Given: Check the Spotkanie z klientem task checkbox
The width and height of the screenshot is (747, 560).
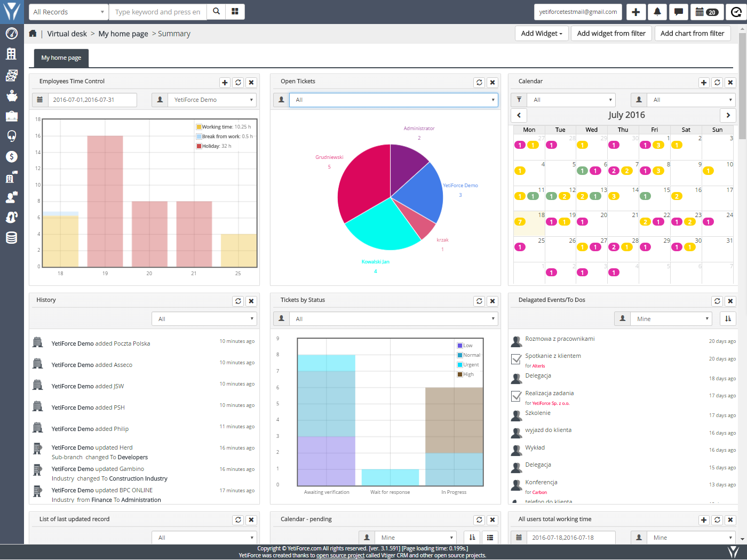Looking at the screenshot, I should 516,359.
